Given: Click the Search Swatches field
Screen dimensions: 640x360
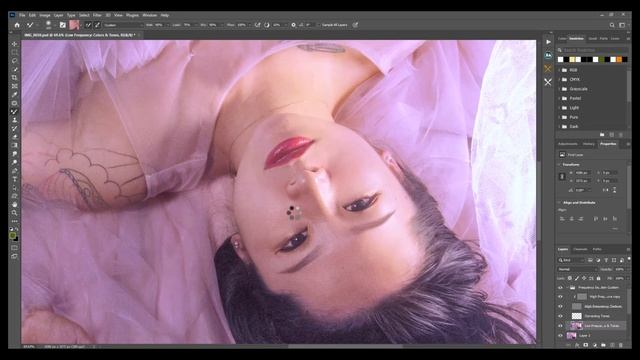Looking at the screenshot, I should 594,50.
